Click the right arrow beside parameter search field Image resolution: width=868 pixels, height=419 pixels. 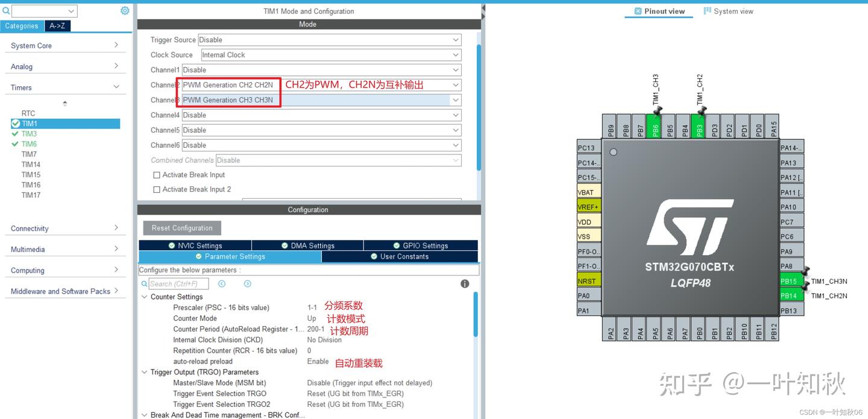tap(247, 283)
